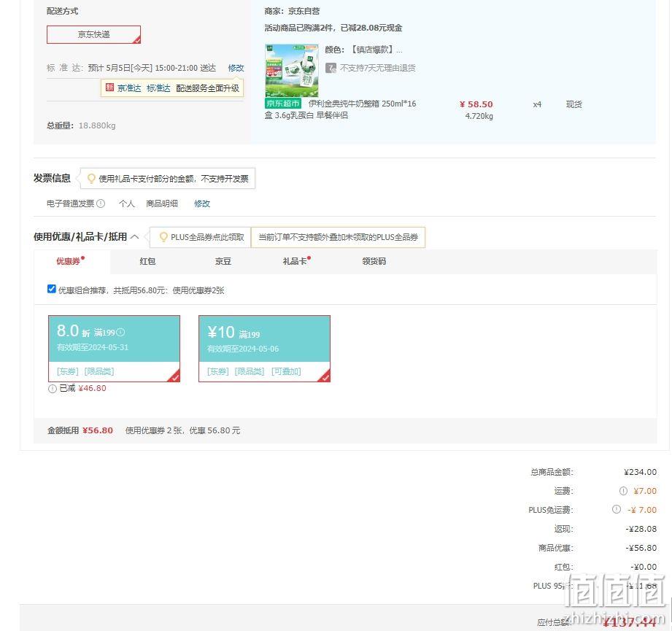Collapse the 使用优惠/礼品卡/抵用 section
Screen dimensions: 672x631
(134, 236)
